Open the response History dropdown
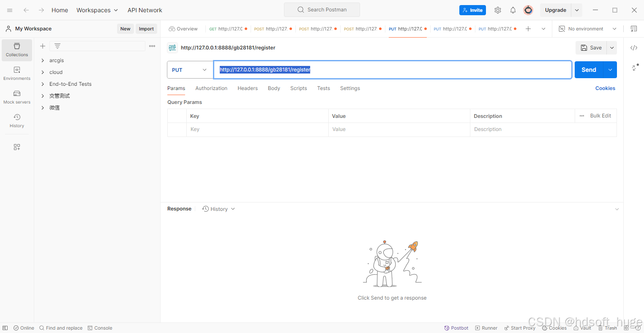The height and width of the screenshot is (333, 644). click(218, 209)
